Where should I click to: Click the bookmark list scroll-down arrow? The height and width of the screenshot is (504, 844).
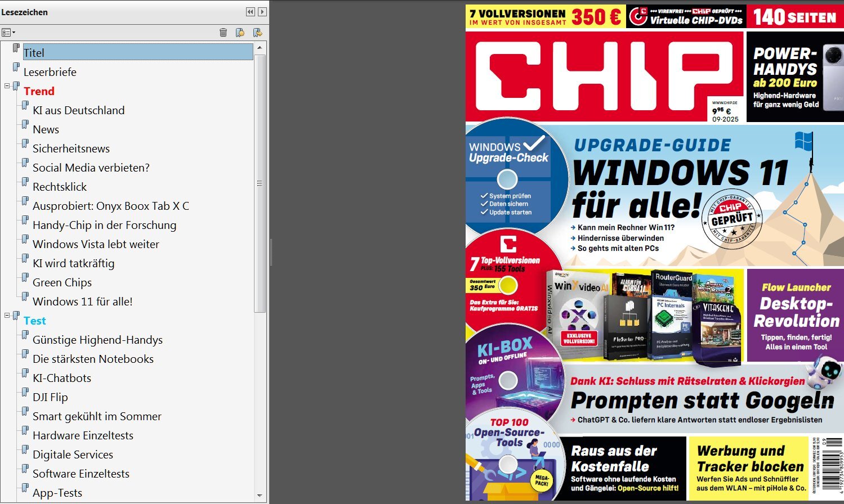(260, 496)
